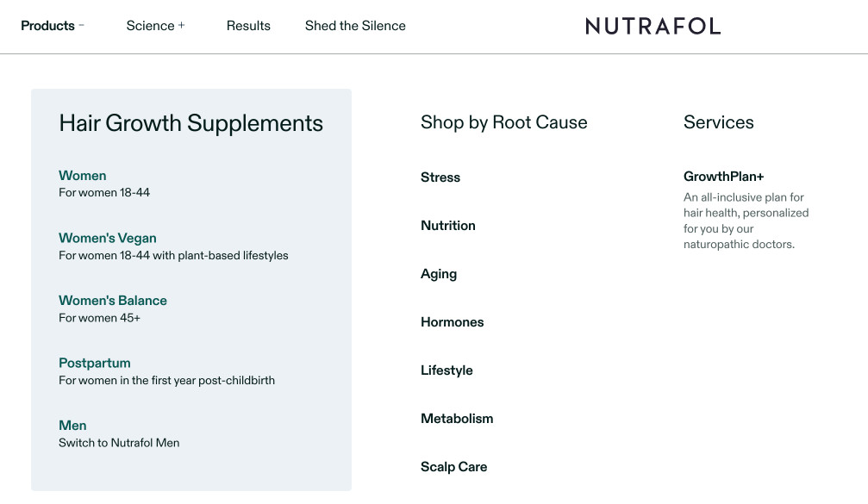Open the Metabolism root cause option

tap(457, 419)
